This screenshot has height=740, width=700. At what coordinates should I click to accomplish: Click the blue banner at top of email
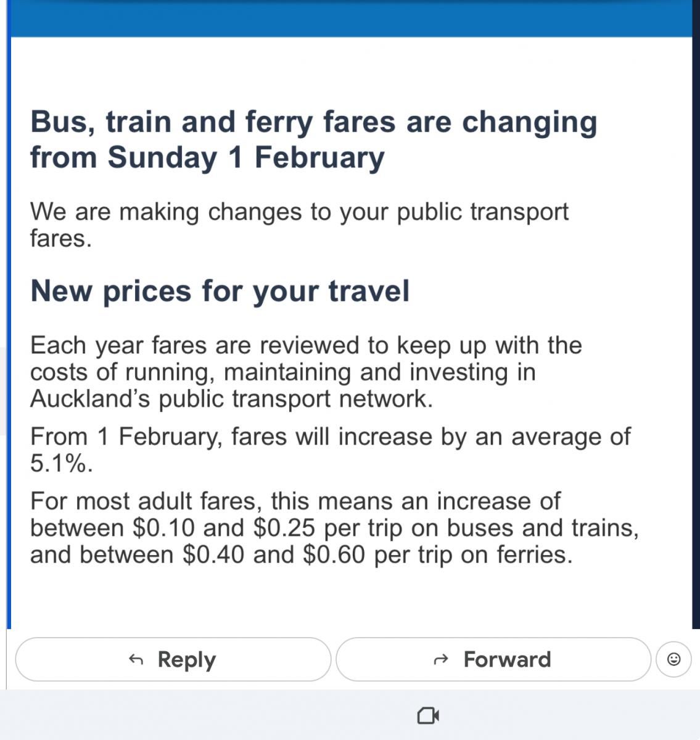352,18
